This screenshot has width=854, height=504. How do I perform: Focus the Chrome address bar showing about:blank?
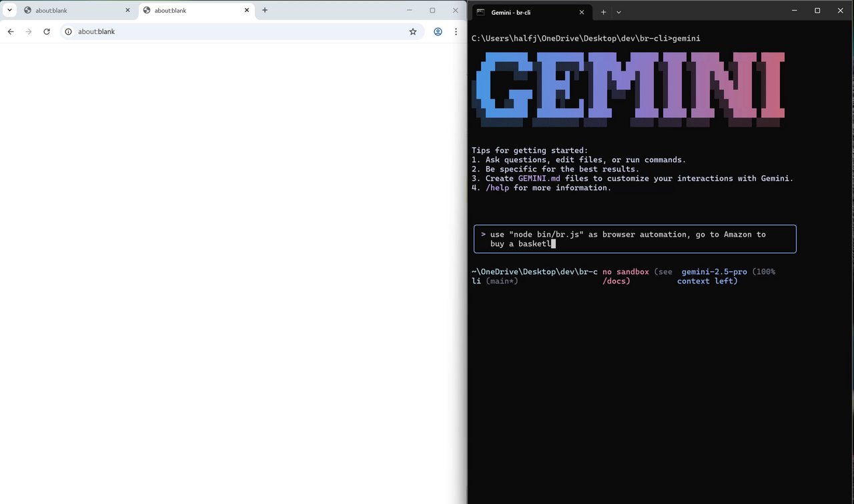point(242,31)
